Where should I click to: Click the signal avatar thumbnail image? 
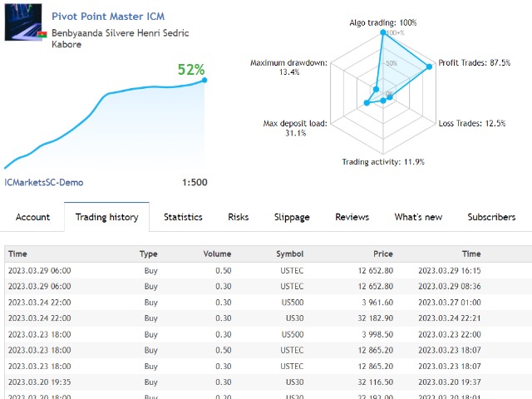tap(23, 22)
